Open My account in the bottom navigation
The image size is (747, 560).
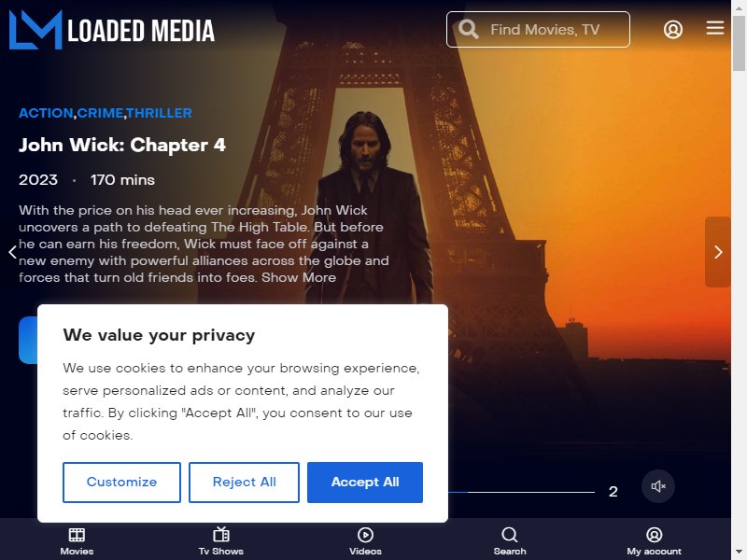tap(655, 541)
